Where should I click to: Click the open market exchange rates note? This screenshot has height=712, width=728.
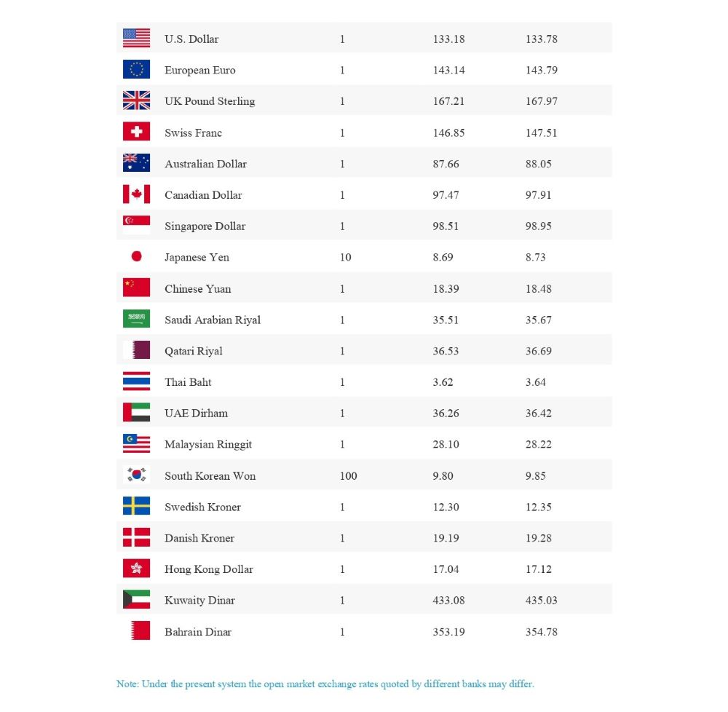point(325,684)
